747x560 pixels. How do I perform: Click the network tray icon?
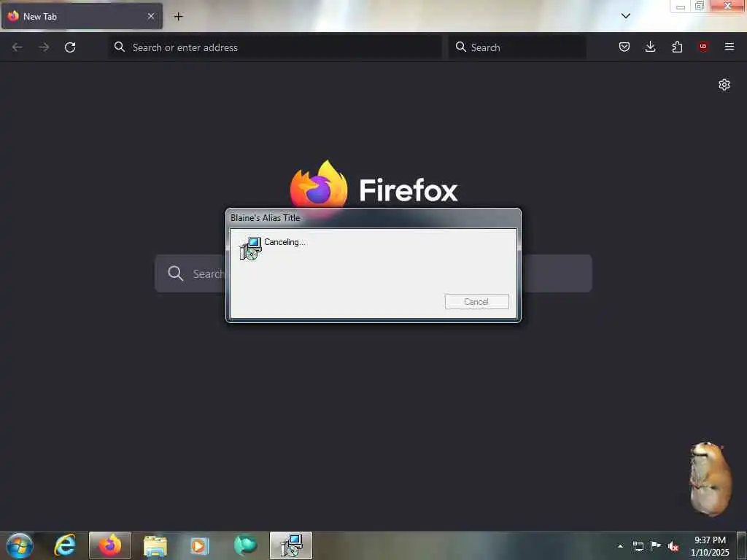638,546
